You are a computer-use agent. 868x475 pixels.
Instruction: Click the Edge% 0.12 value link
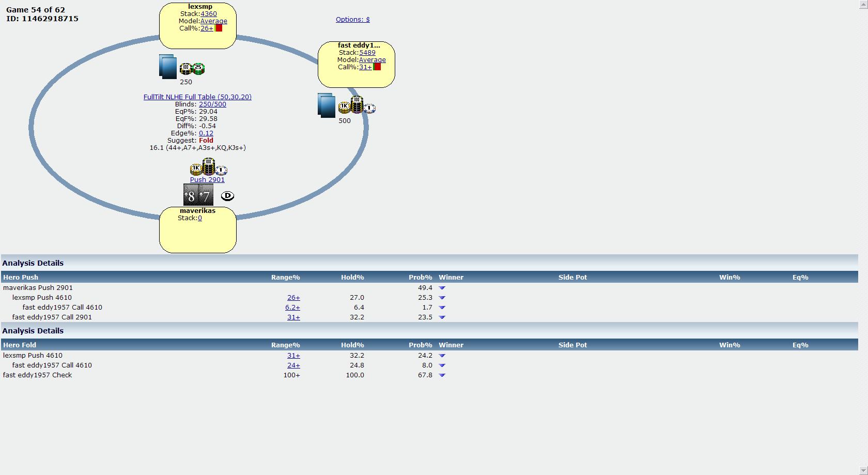pyautogui.click(x=206, y=133)
